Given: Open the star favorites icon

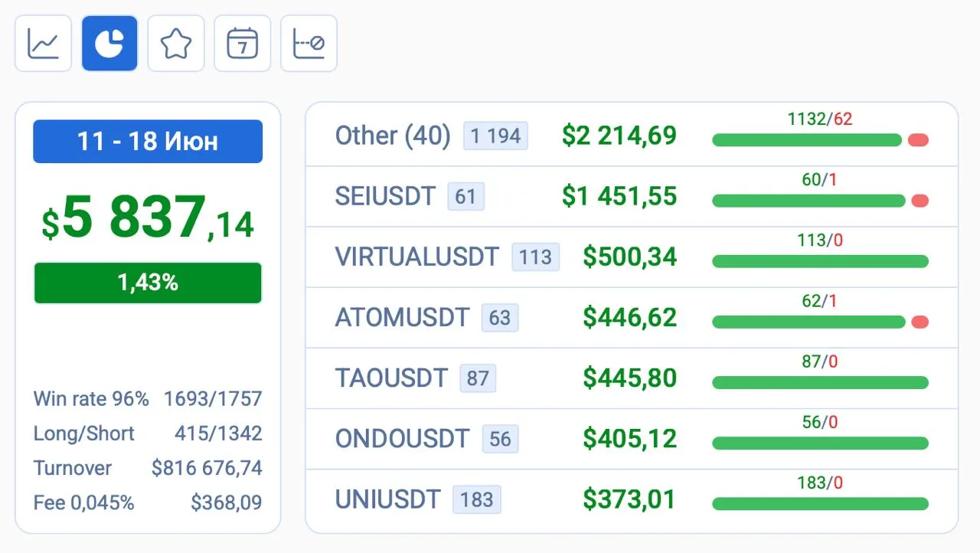Looking at the screenshot, I should [176, 43].
